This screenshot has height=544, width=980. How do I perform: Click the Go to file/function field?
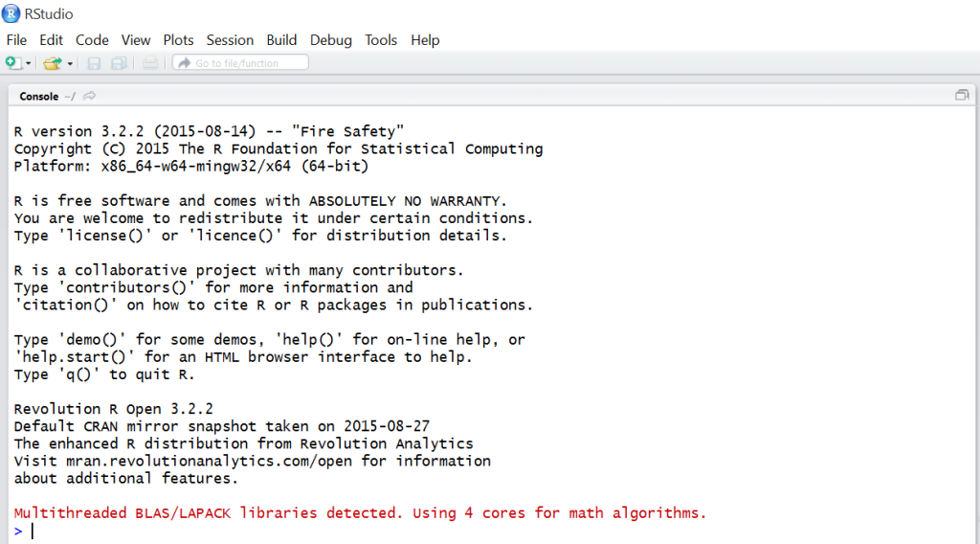246,63
